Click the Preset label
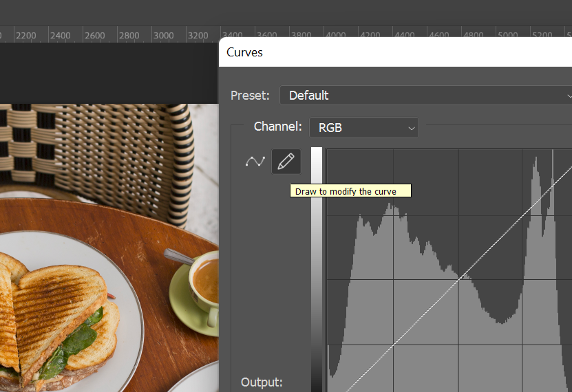This screenshot has height=392, width=572. click(x=250, y=96)
